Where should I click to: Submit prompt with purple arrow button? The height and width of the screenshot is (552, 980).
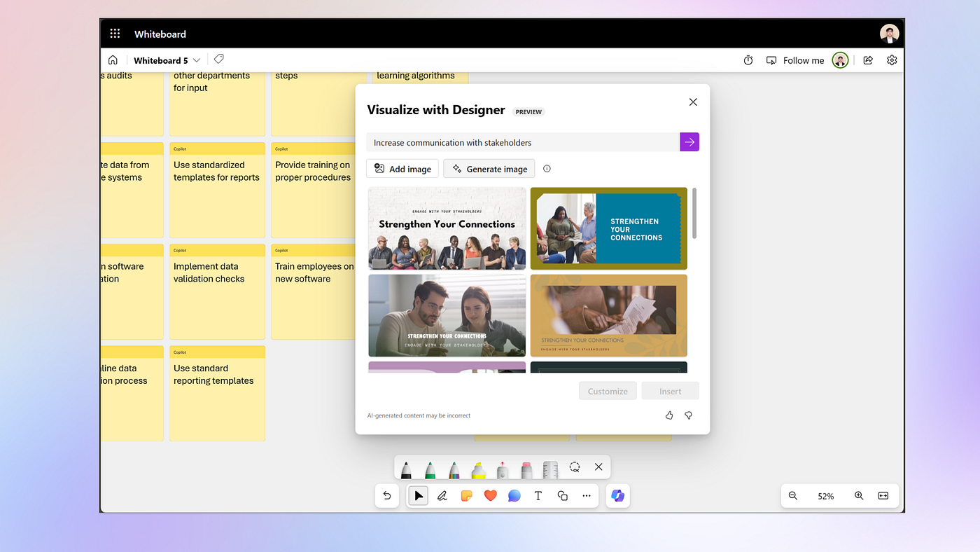pyautogui.click(x=689, y=142)
